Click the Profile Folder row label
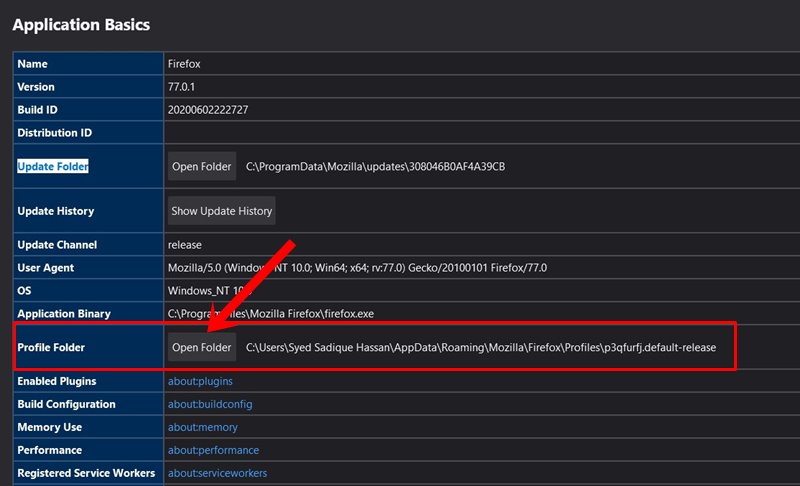The image size is (800, 486). tap(51, 347)
